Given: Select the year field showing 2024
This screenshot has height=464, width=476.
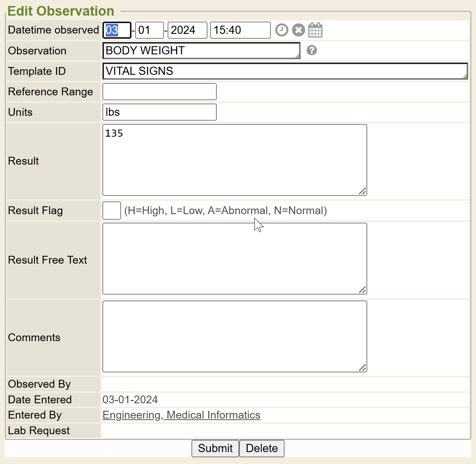Looking at the screenshot, I should click(x=187, y=30).
